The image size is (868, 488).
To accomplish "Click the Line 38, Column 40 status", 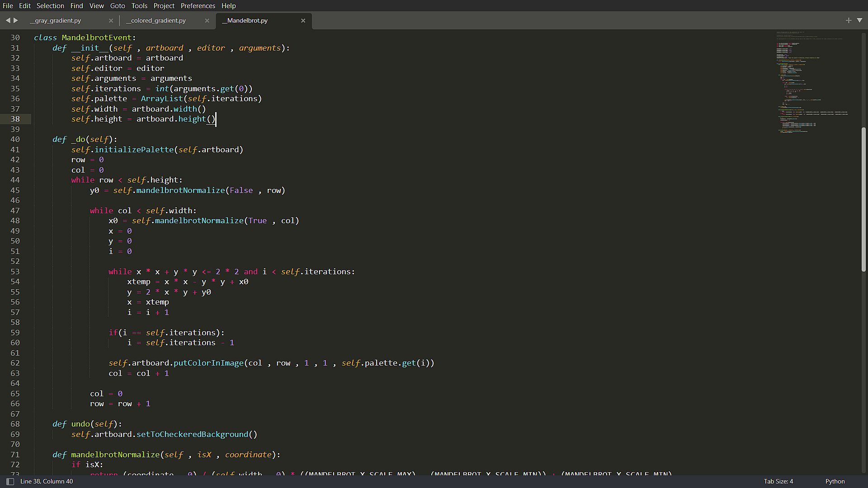I will [47, 481].
